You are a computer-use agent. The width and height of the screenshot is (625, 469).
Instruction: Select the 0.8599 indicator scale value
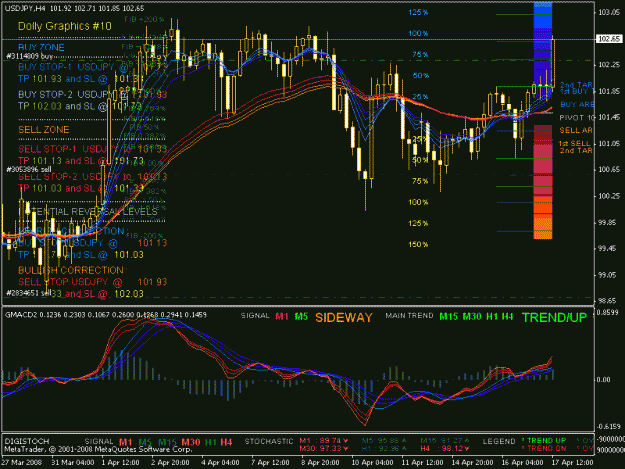pyautogui.click(x=608, y=312)
